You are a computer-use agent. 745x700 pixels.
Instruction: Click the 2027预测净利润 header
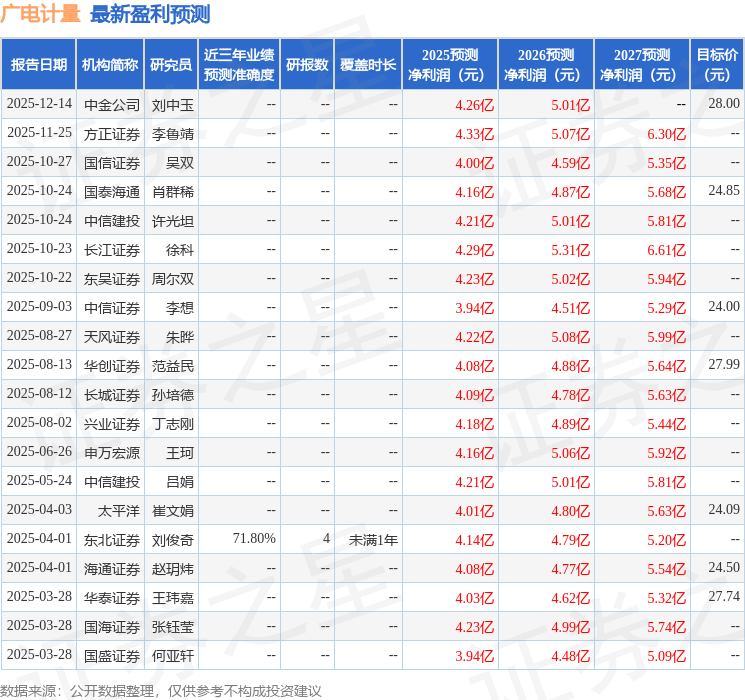[642, 64]
